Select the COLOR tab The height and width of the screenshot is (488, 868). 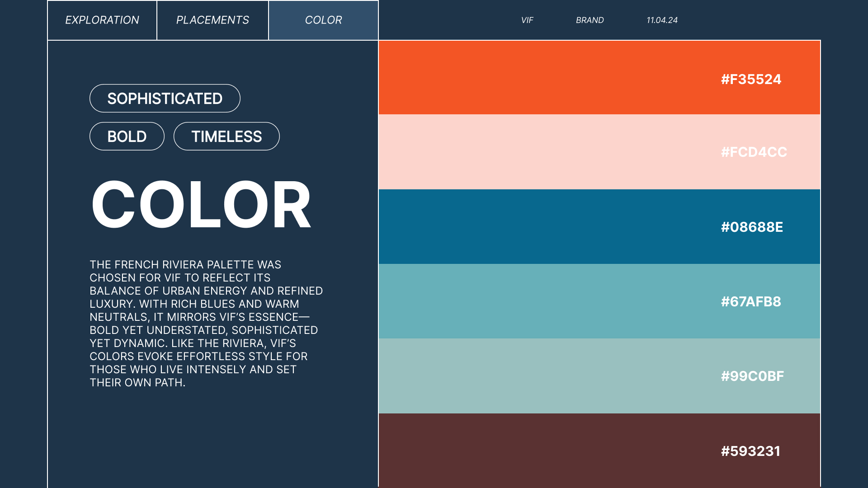(323, 20)
